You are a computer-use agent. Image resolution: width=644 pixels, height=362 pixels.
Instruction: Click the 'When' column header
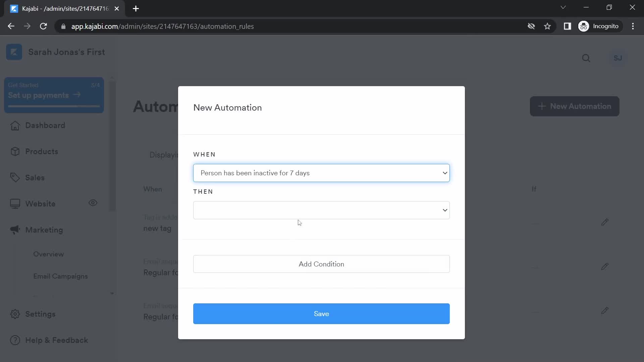pyautogui.click(x=153, y=189)
